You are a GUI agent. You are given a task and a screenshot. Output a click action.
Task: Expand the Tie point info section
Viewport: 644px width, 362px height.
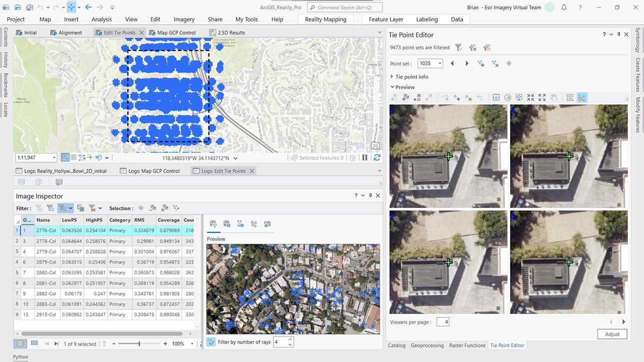pos(391,76)
